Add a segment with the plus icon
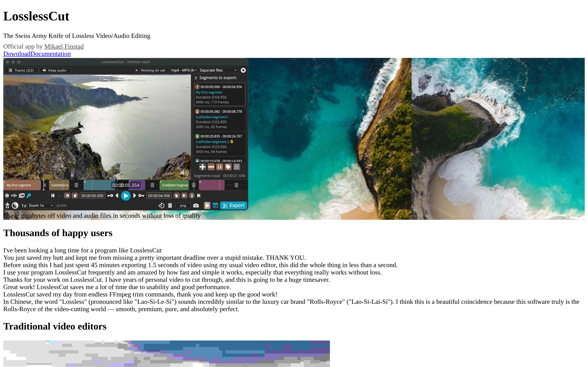 (202, 167)
